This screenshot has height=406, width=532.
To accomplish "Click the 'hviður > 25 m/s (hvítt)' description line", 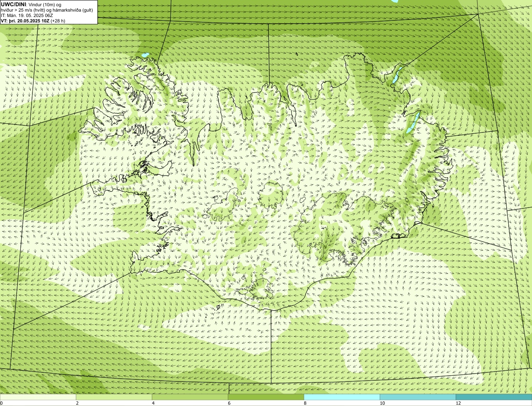I will tap(47, 10).
